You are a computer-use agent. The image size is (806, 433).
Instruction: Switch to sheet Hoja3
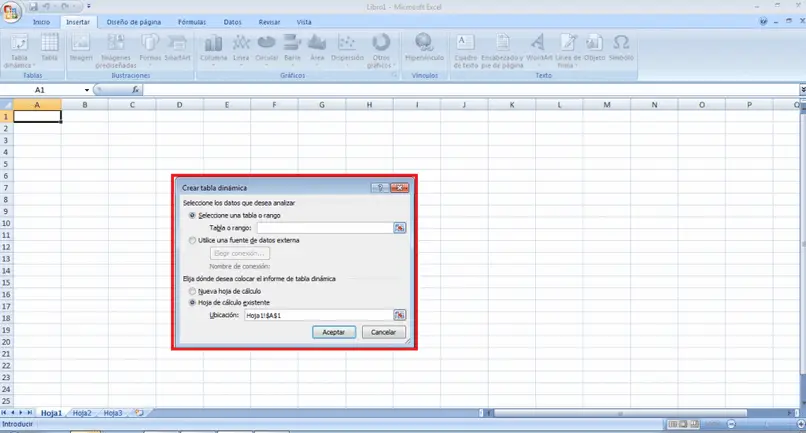(113, 413)
